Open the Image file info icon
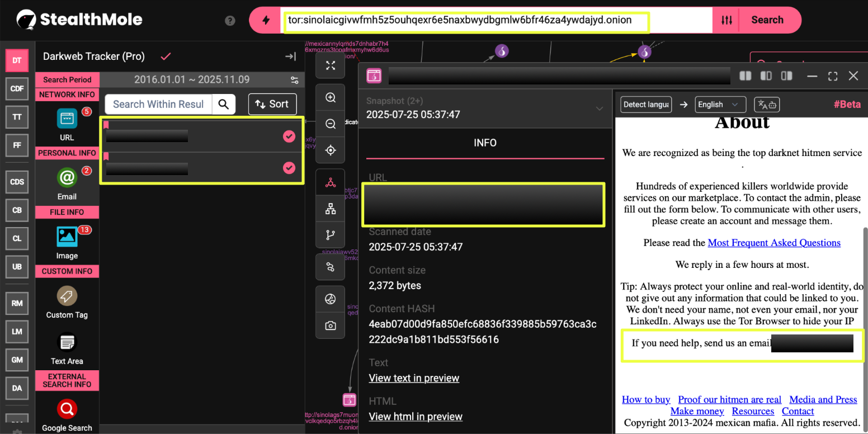The image size is (868, 434). pyautogui.click(x=67, y=237)
